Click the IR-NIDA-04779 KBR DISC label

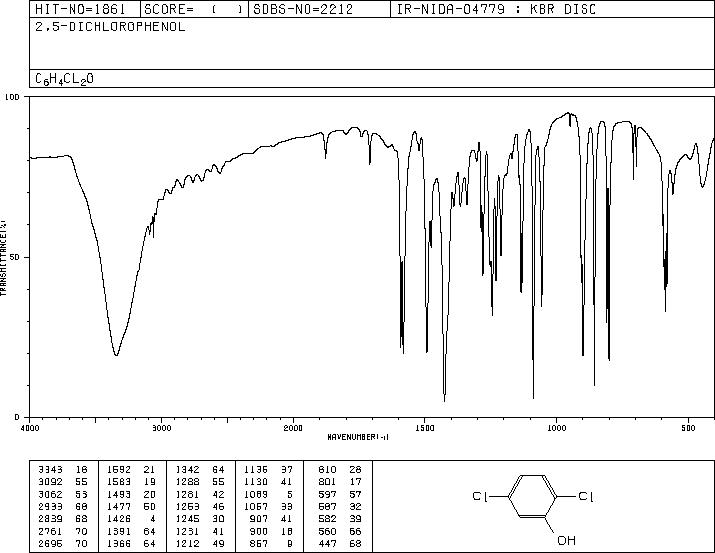click(496, 9)
